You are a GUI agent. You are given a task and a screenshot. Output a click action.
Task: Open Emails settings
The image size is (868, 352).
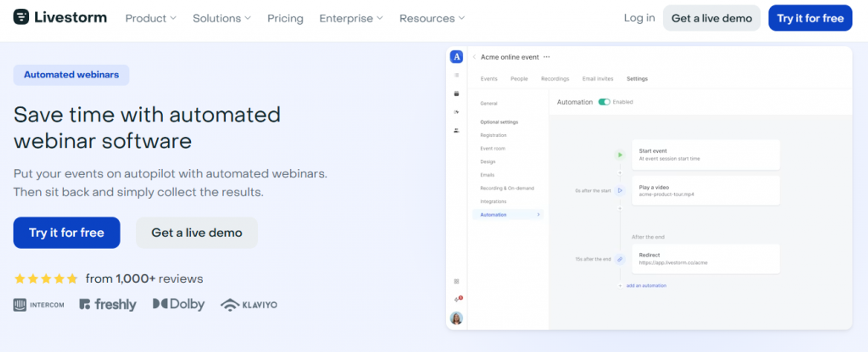click(x=487, y=175)
